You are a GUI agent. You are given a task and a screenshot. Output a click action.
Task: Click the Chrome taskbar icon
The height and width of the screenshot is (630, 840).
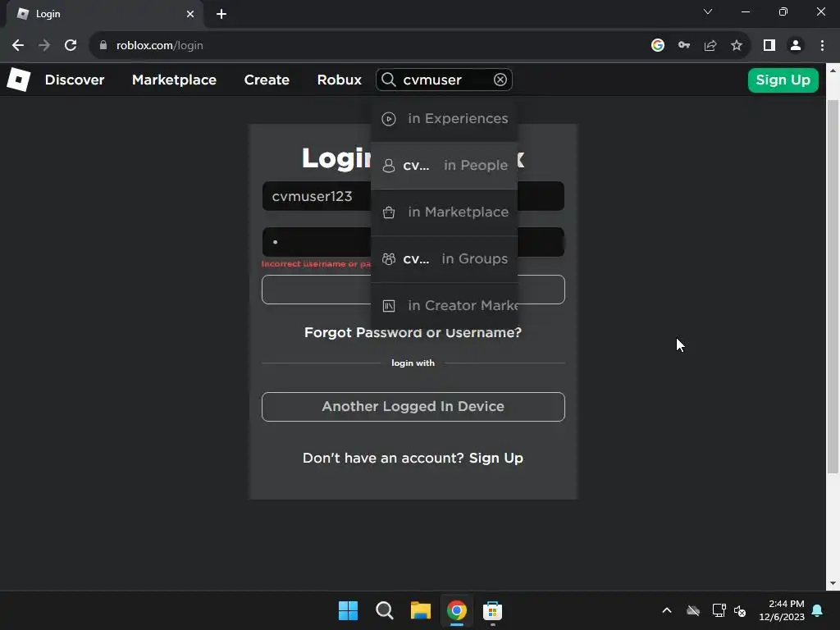click(x=456, y=610)
